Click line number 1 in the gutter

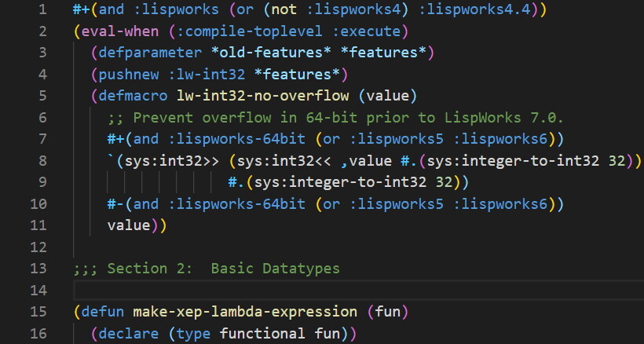pos(42,10)
